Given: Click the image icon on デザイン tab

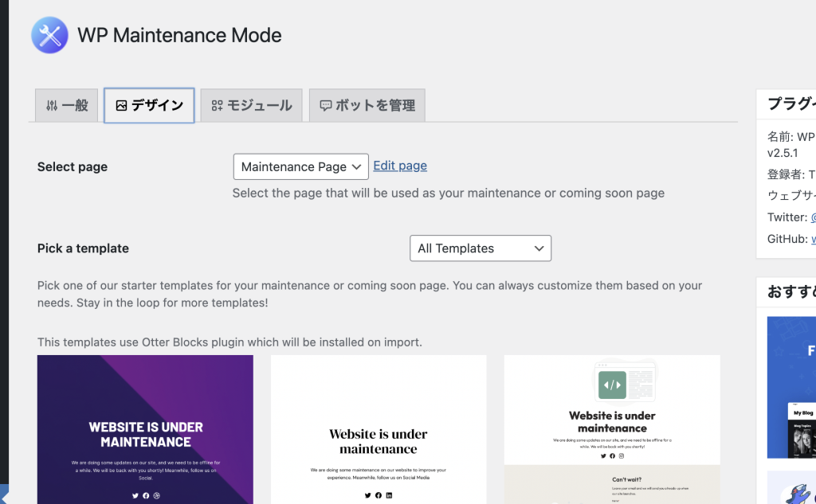Looking at the screenshot, I should click(121, 106).
